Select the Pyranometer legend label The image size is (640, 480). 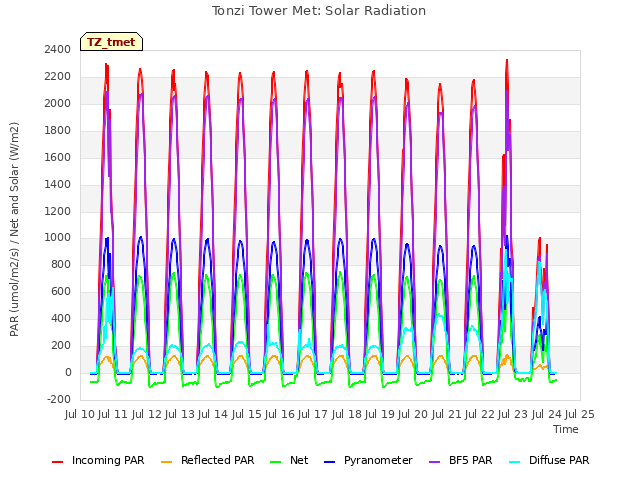coord(378,460)
